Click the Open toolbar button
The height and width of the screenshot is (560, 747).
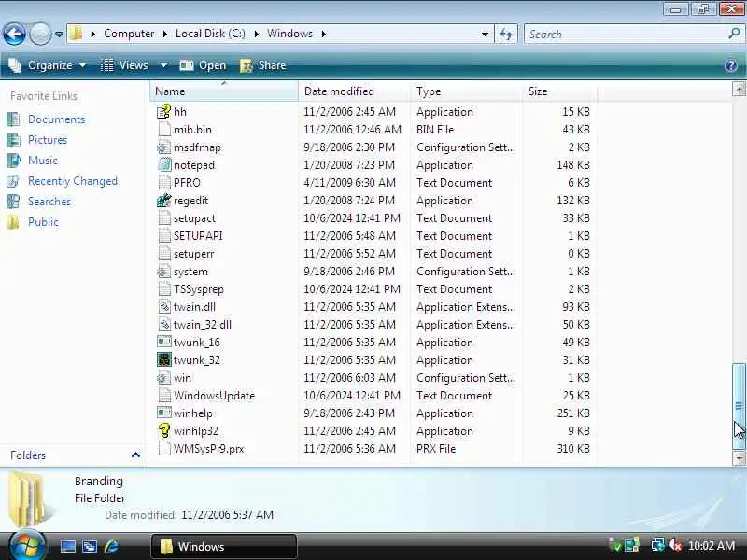(x=203, y=65)
